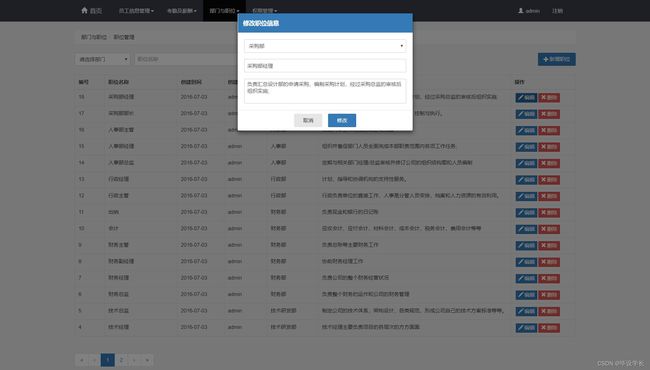Click the 编号 column header
This screenshot has height=370, width=650.
(x=83, y=82)
